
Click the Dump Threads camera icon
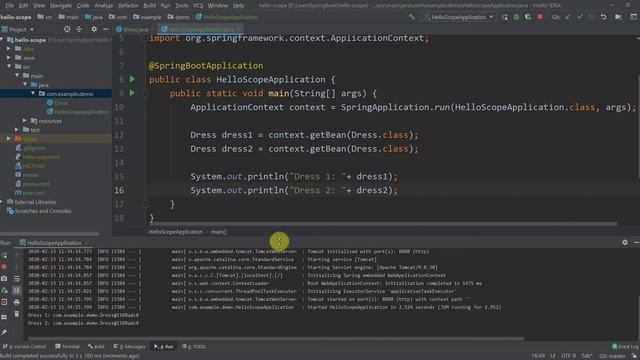pos(4,279)
